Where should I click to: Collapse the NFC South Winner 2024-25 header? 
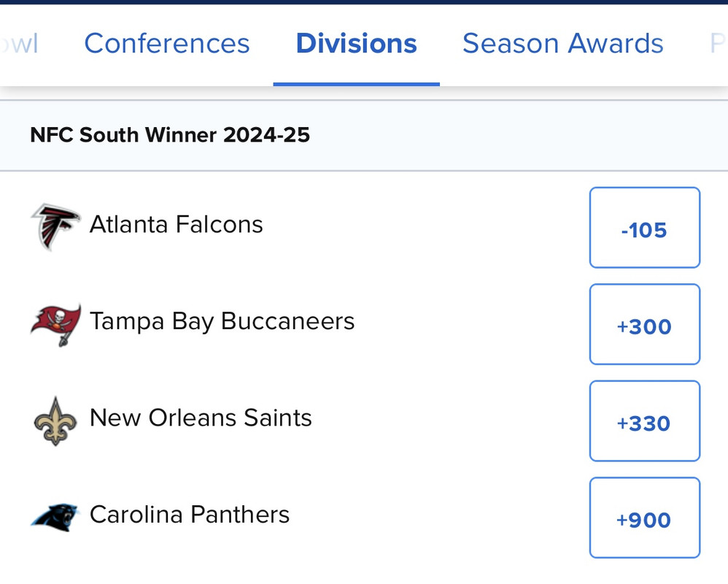pos(170,135)
